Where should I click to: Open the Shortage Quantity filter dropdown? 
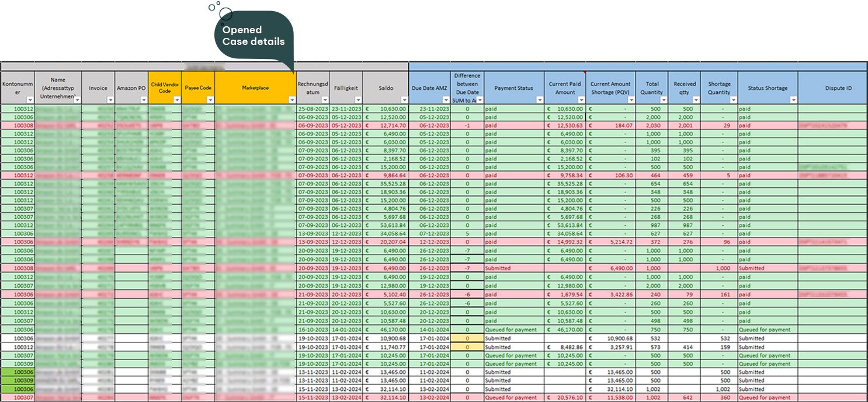[x=732, y=100]
